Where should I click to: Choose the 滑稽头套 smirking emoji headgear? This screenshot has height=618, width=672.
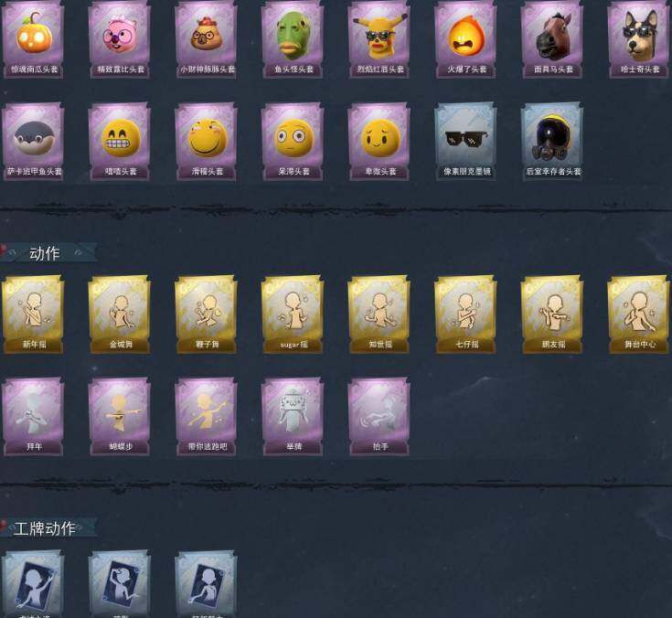coord(206,142)
